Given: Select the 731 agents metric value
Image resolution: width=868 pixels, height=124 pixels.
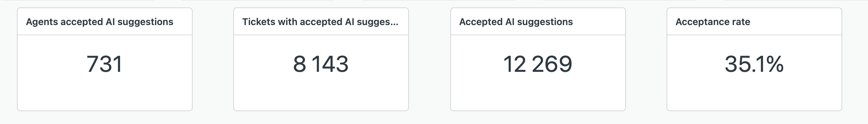Looking at the screenshot, I should (x=104, y=64).
